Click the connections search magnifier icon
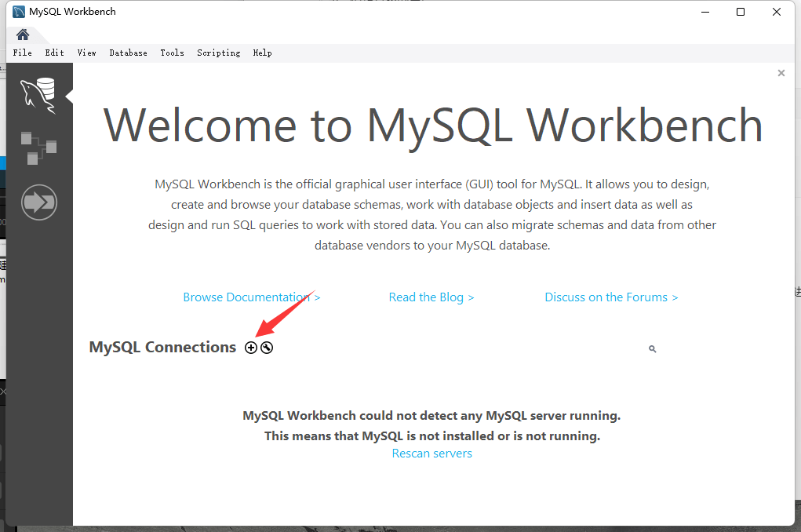This screenshot has width=801, height=532. (653, 349)
